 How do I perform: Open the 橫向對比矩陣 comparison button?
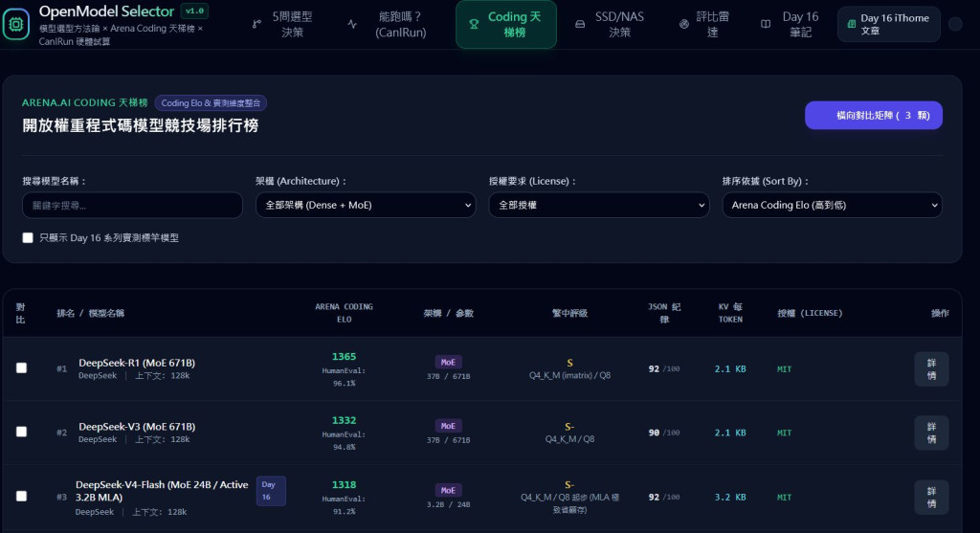pyautogui.click(x=873, y=116)
